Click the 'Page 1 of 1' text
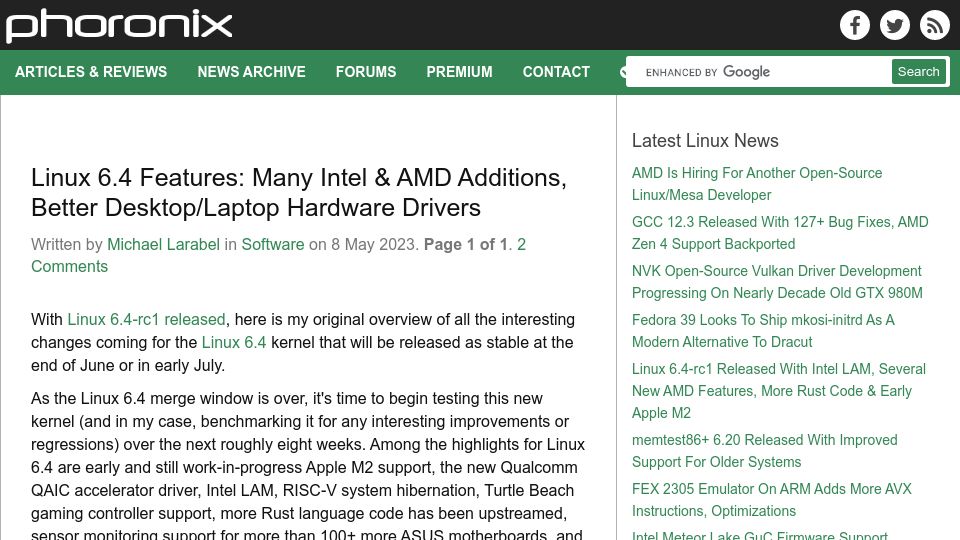This screenshot has width=960, height=540. [x=465, y=244]
